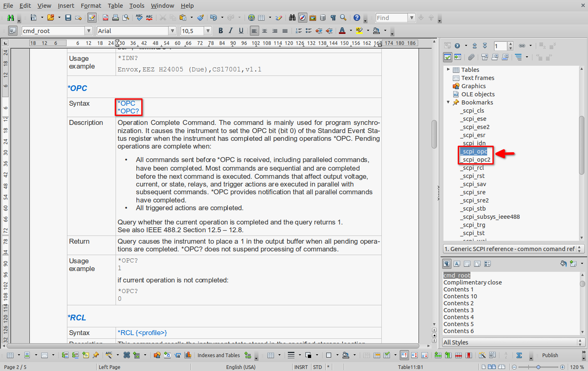The height and width of the screenshot is (371, 588).
Task: Click Graphics entry in Navigator
Action: (x=473, y=86)
